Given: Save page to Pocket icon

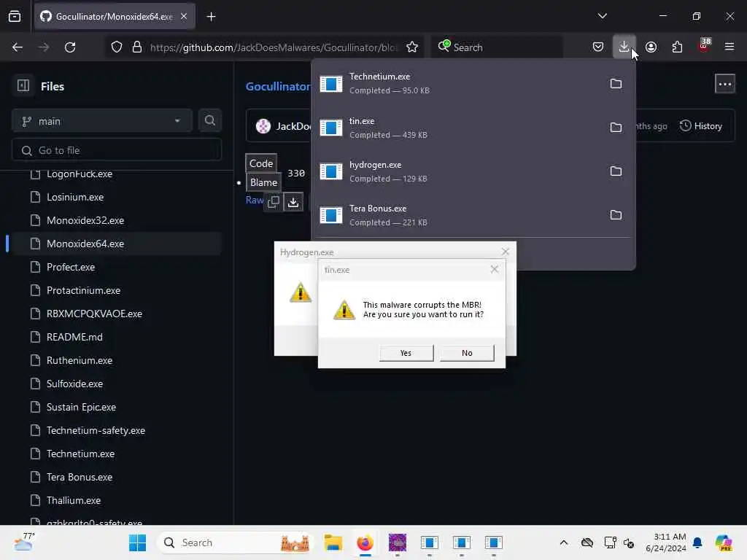Looking at the screenshot, I should click(x=598, y=47).
